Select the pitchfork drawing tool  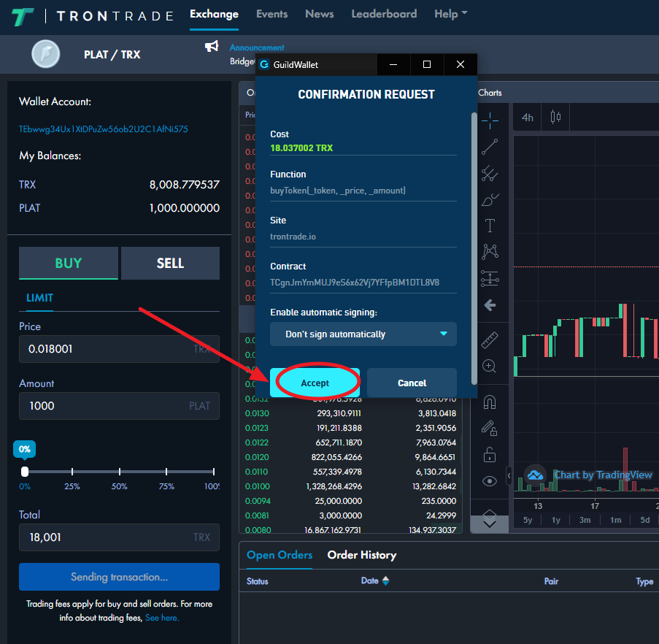click(490, 173)
